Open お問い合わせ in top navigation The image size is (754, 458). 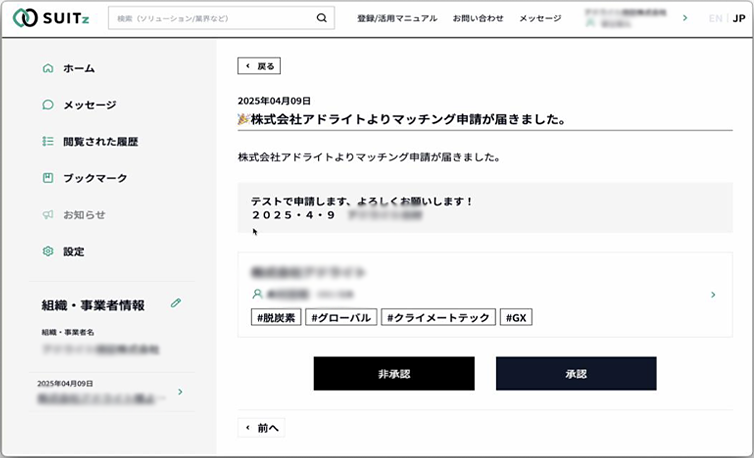point(478,18)
